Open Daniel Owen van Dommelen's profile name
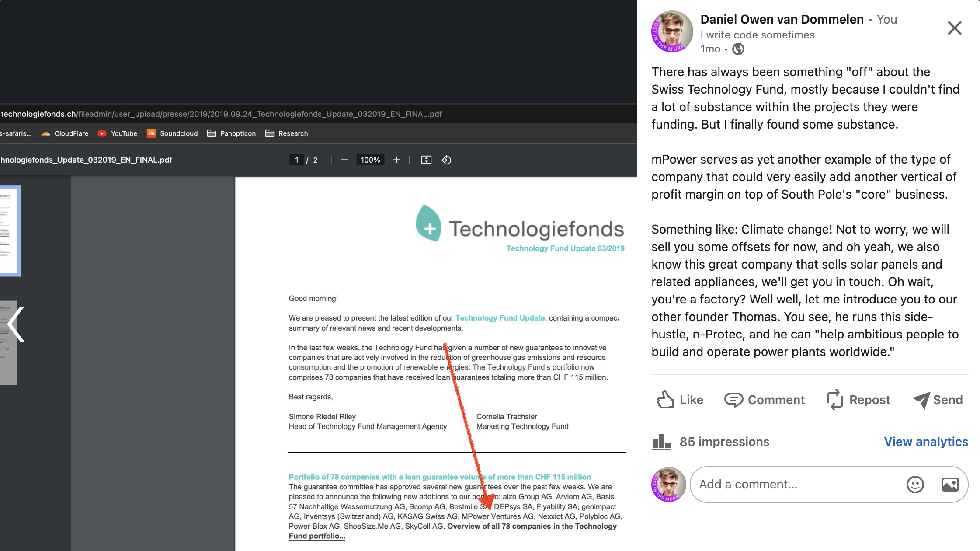 point(782,19)
